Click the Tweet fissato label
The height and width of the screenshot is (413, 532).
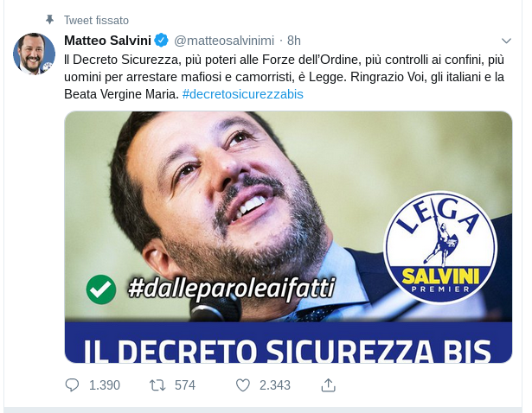(x=96, y=21)
